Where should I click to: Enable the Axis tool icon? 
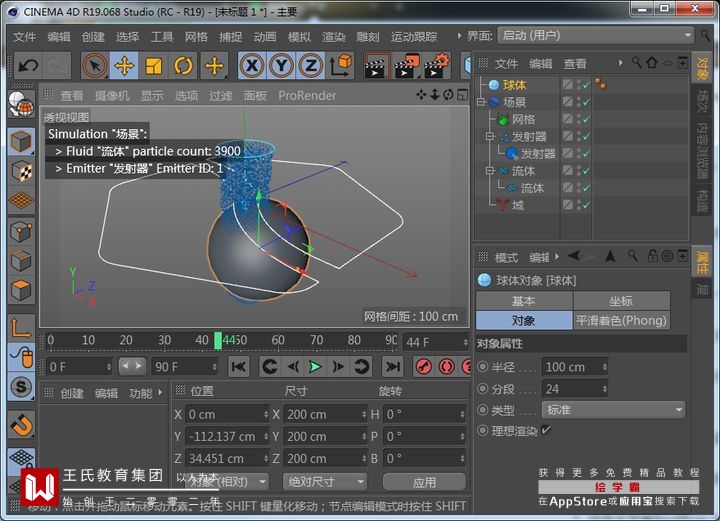21,327
